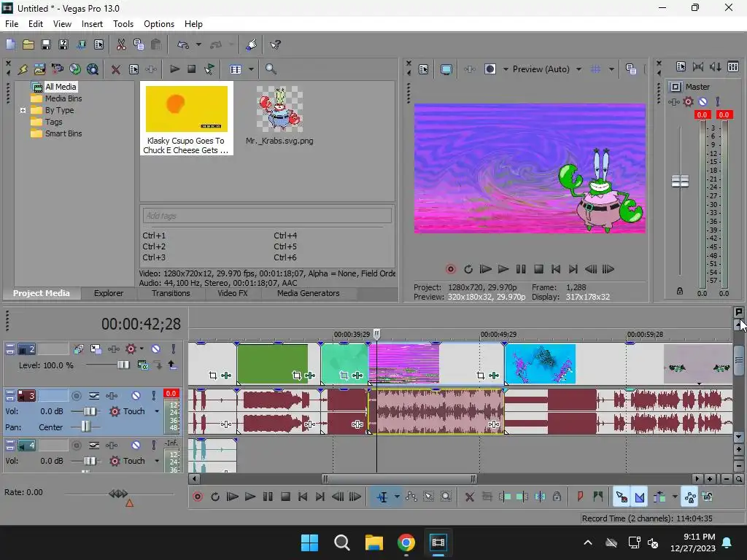
Task: Click the New project icon
Action: (x=10, y=44)
